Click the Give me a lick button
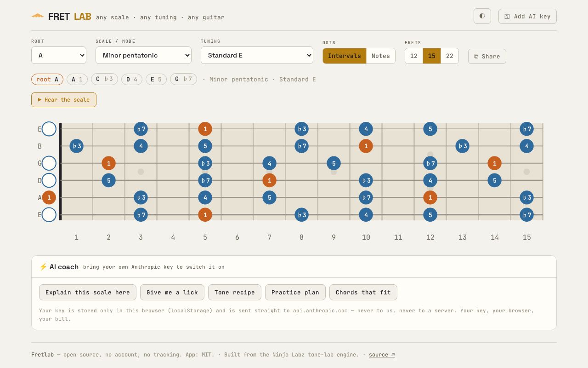The image size is (588, 368). click(172, 293)
